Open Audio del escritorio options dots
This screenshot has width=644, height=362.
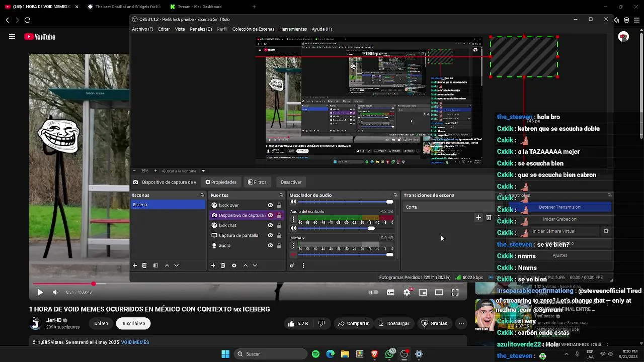coord(293,220)
